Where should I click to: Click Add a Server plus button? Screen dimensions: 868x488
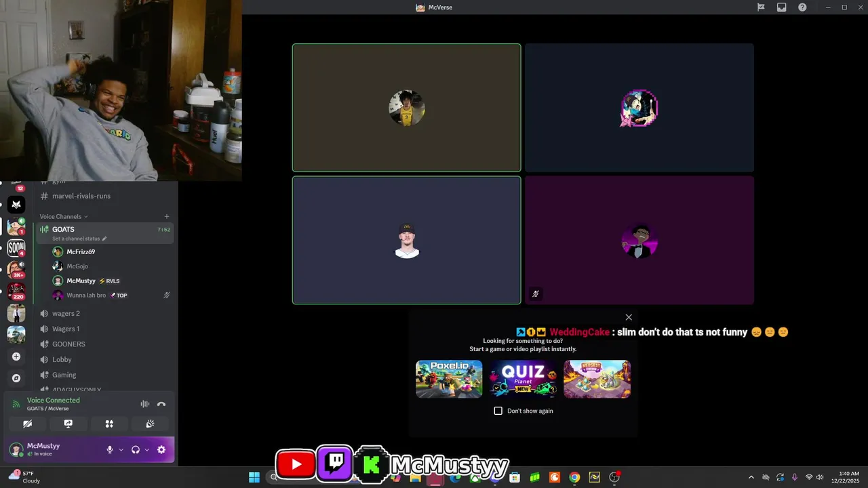(16, 357)
